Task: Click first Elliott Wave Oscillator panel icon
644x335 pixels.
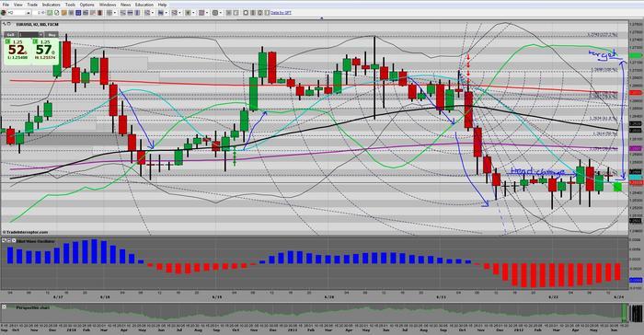Action: point(4,240)
